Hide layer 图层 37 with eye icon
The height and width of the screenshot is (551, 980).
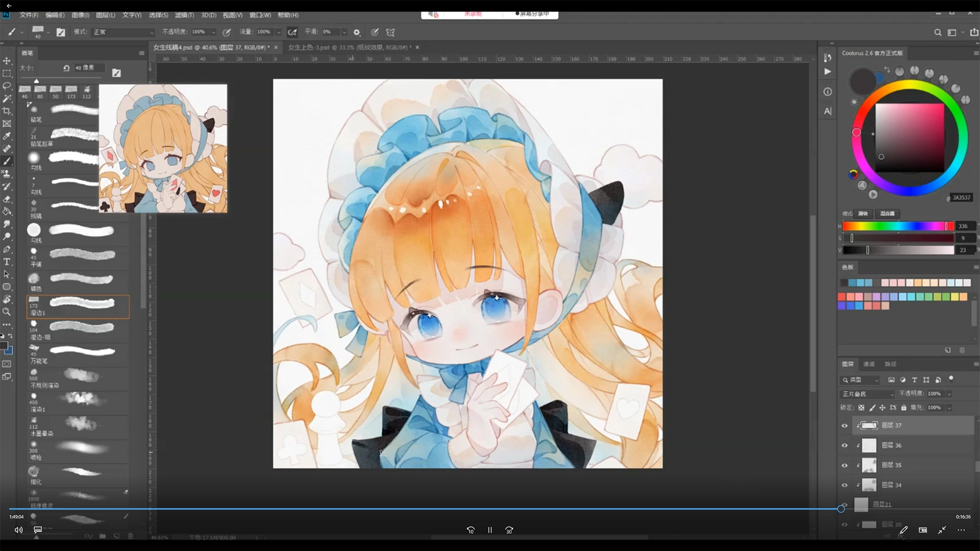click(844, 425)
